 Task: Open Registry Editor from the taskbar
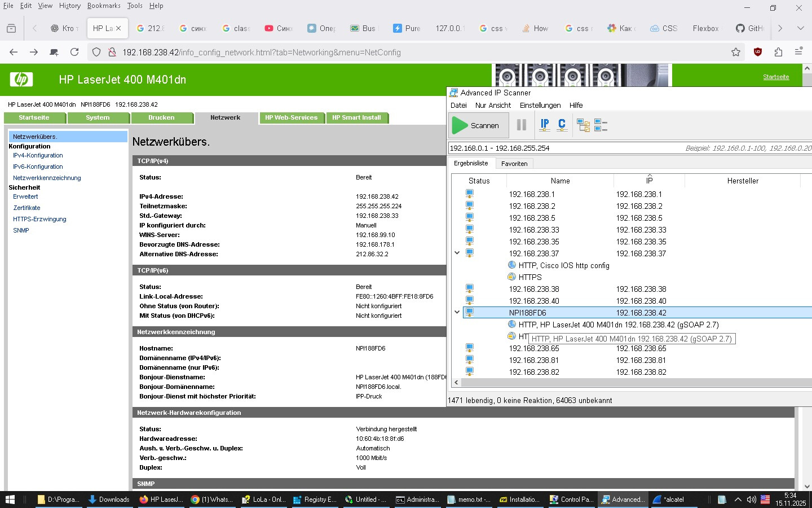point(315,500)
